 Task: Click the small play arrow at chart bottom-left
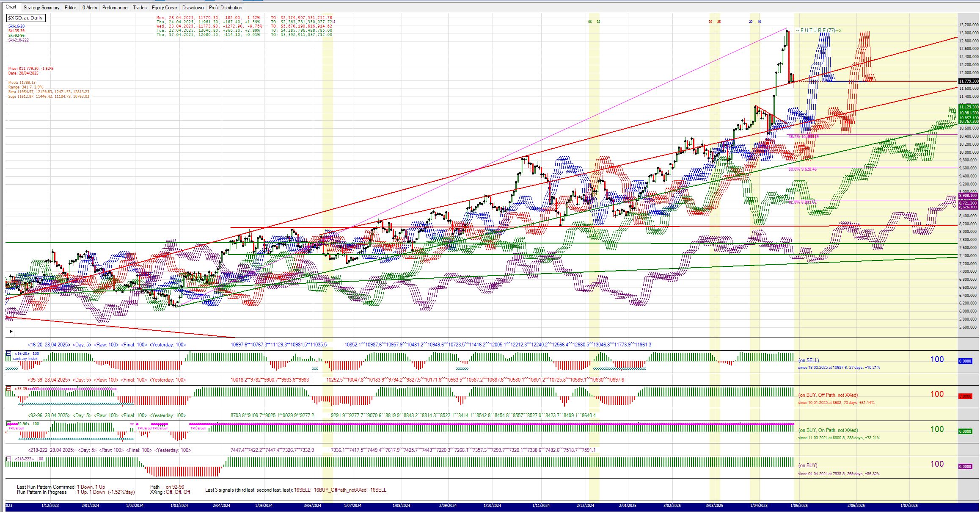click(x=10, y=332)
